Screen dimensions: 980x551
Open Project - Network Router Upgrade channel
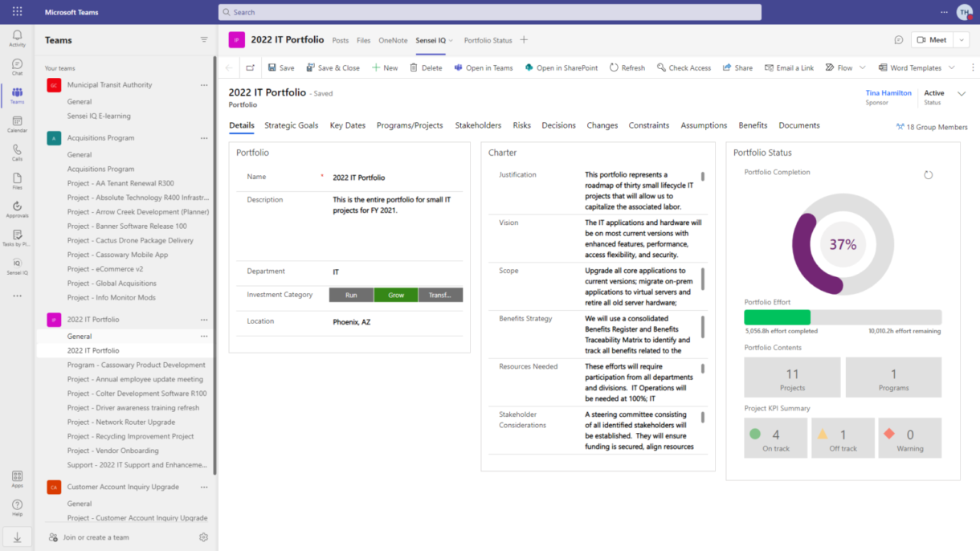pyautogui.click(x=121, y=422)
